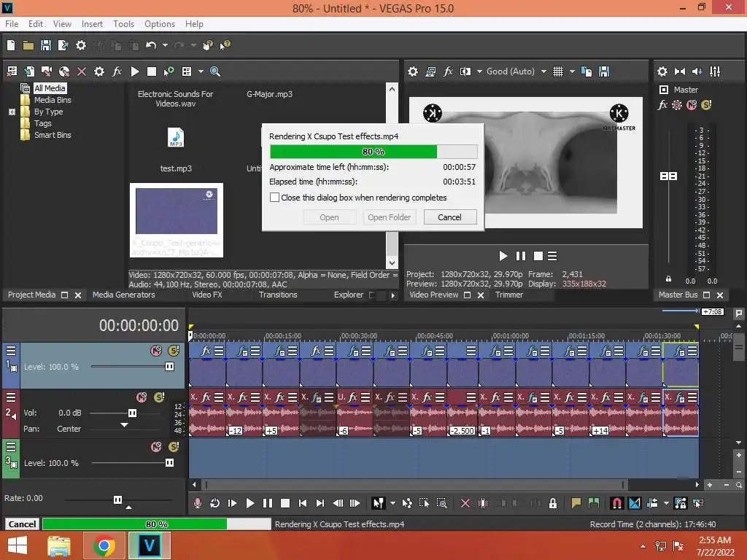The image size is (747, 560).
Task: Expand the By Type tree node
Action: pyautogui.click(x=12, y=112)
